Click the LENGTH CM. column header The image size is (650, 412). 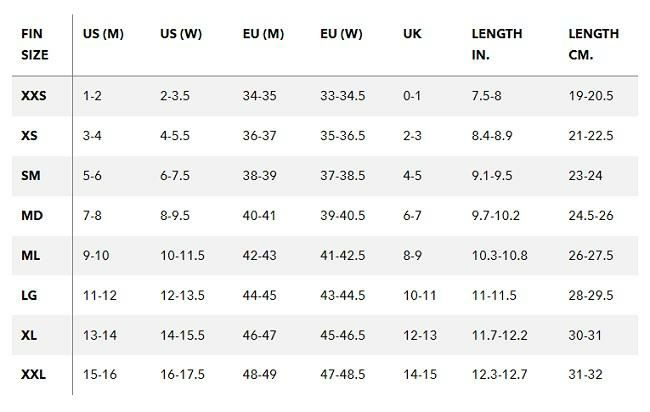593,44
